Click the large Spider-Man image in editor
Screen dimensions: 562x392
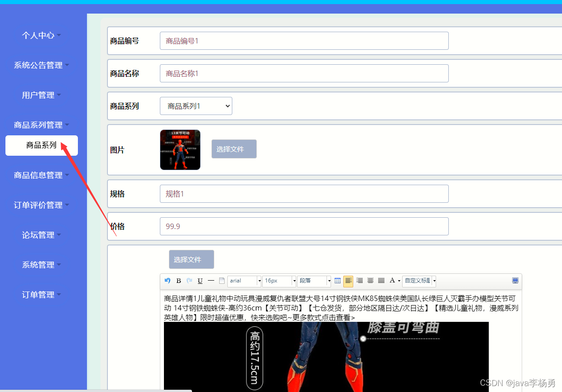(x=327, y=357)
